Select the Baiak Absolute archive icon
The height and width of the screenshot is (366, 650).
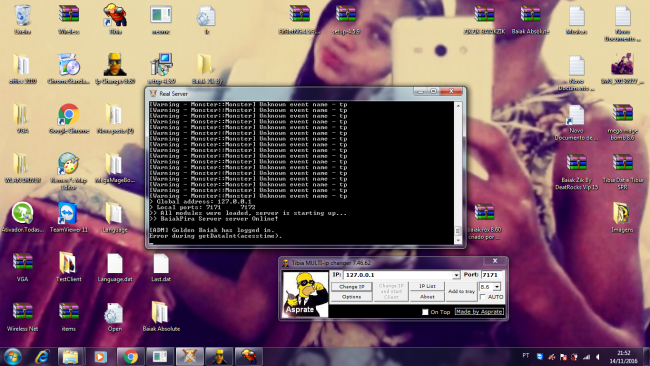pyautogui.click(x=530, y=19)
